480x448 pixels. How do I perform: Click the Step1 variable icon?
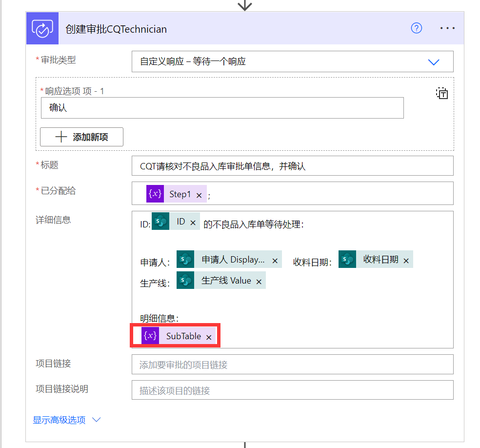tap(155, 194)
